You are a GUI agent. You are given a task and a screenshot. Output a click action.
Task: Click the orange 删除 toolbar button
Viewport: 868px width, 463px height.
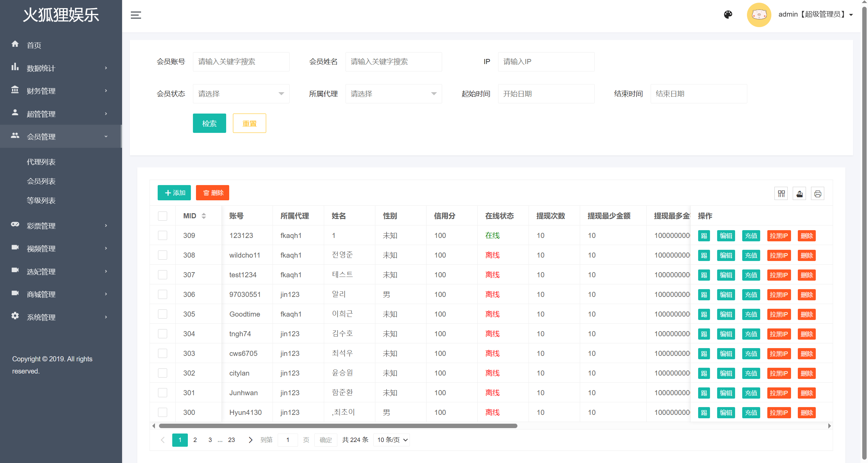tap(213, 193)
